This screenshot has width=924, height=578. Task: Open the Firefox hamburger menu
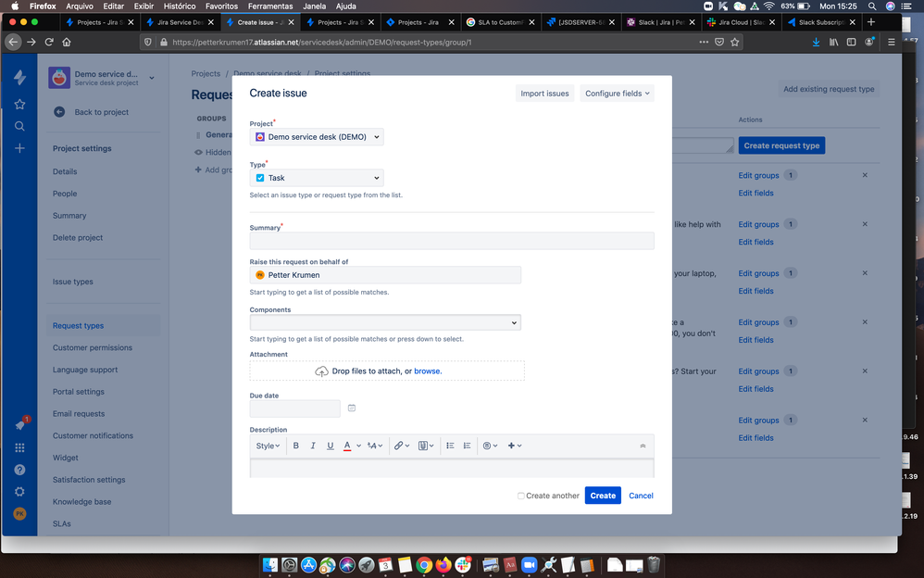891,42
